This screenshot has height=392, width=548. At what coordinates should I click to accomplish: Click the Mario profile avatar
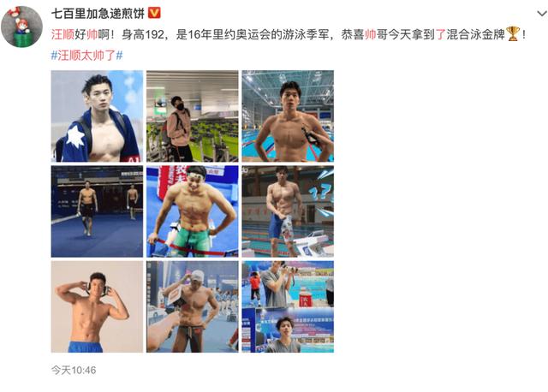click(21, 27)
